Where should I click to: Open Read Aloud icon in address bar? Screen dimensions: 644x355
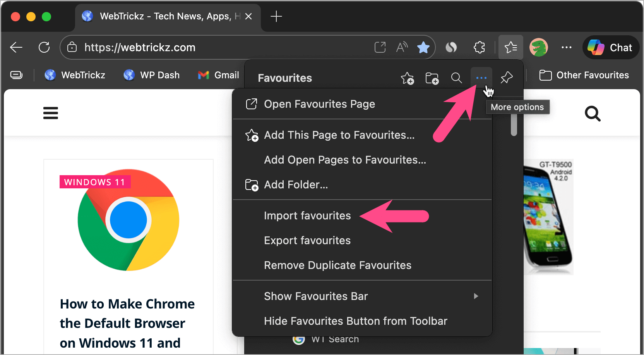click(402, 47)
